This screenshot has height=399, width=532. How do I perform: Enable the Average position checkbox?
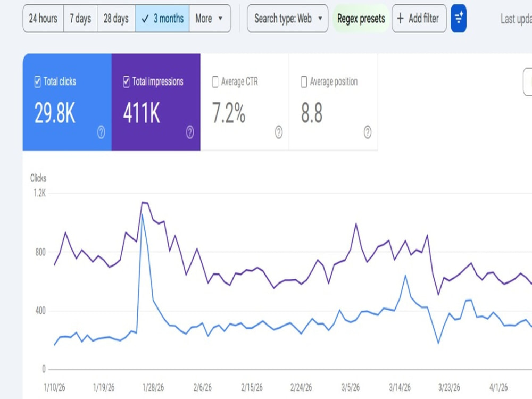(x=304, y=82)
